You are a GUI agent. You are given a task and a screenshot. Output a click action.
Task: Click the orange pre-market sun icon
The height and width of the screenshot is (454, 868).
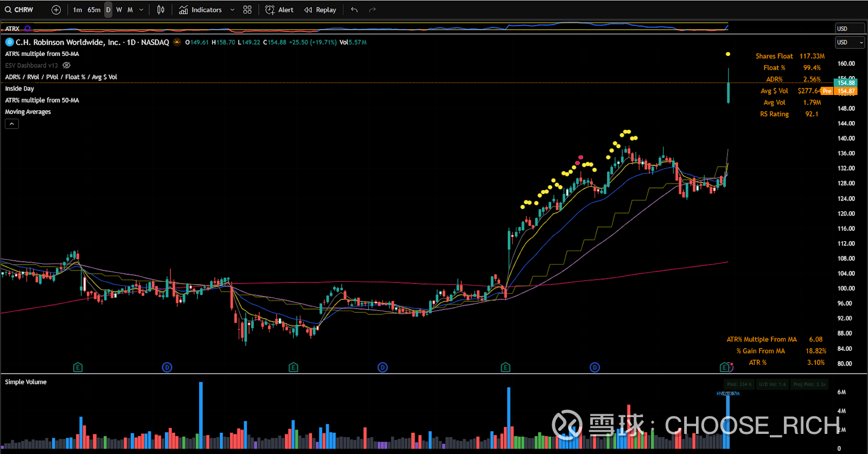177,42
